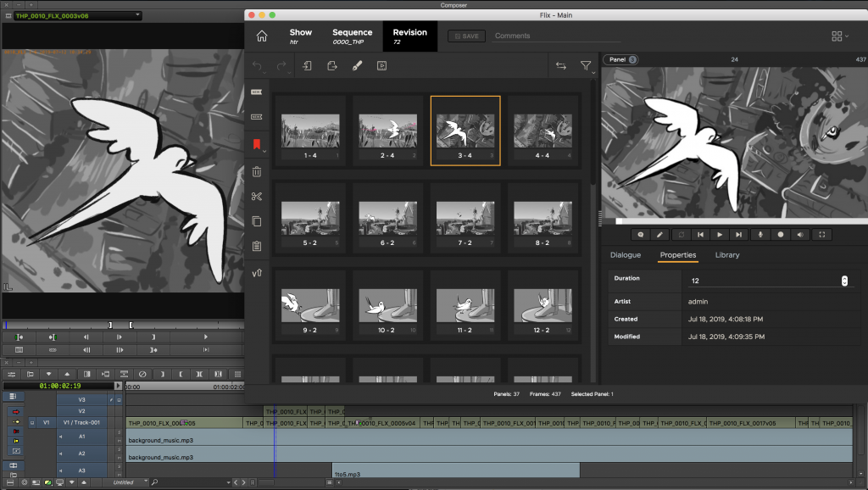868x490 pixels.
Task: Select the scissors cut tool
Action: point(257,197)
